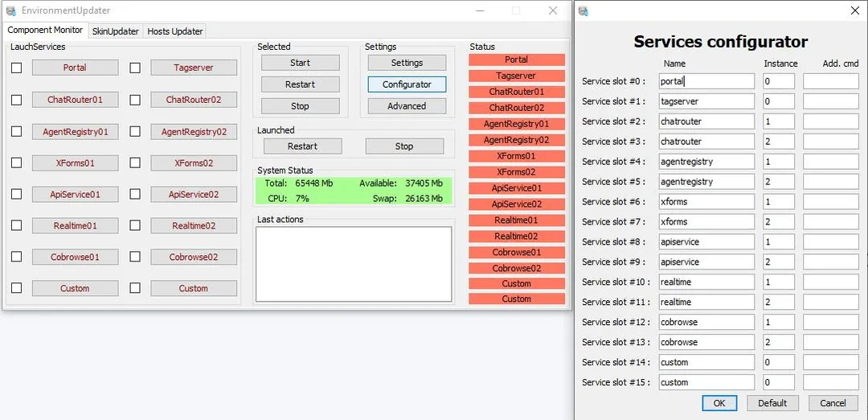Click the Instance field for Service slot #5

(x=779, y=181)
